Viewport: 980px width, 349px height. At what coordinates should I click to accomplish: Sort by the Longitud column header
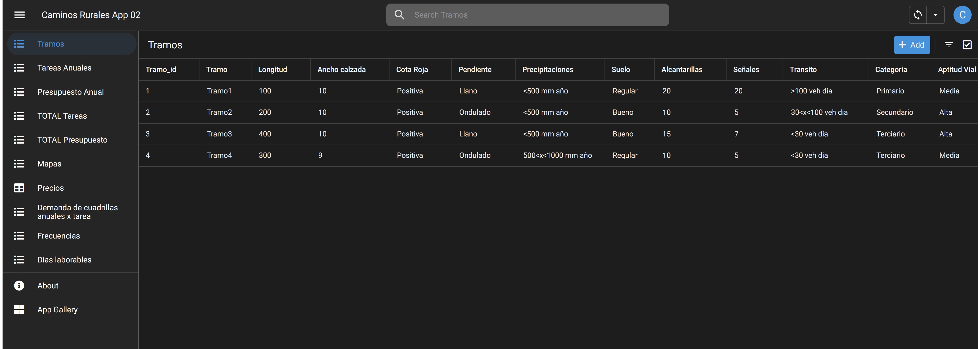(272, 69)
